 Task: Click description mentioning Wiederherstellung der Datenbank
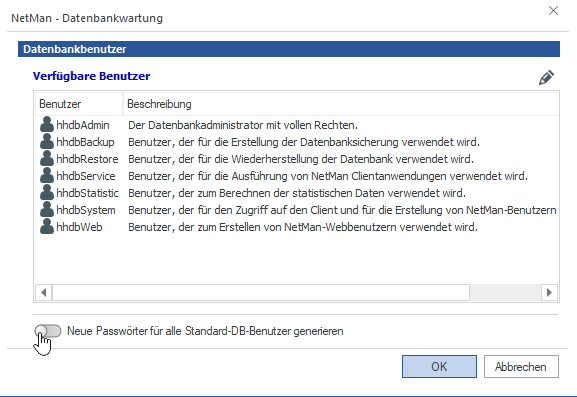click(301, 159)
